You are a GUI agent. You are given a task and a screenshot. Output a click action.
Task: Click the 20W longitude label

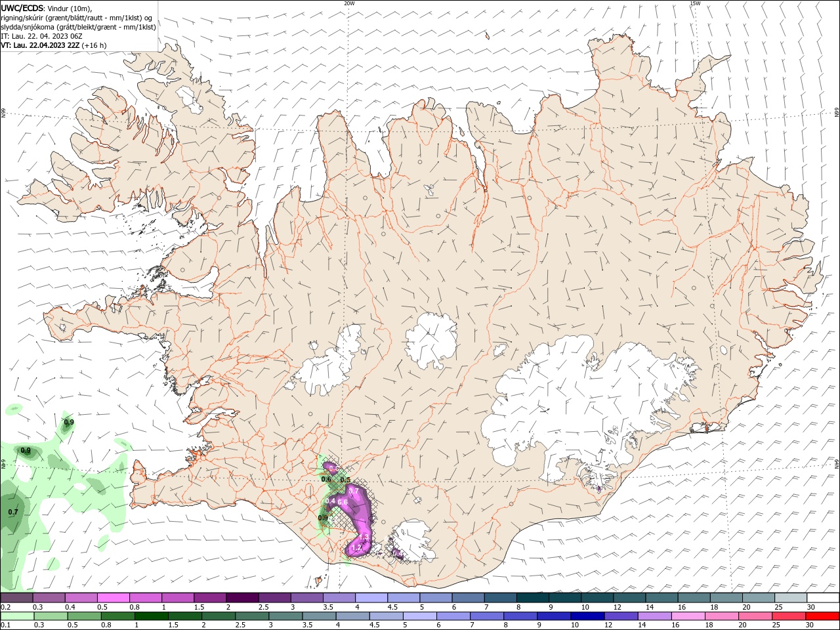[349, 3]
